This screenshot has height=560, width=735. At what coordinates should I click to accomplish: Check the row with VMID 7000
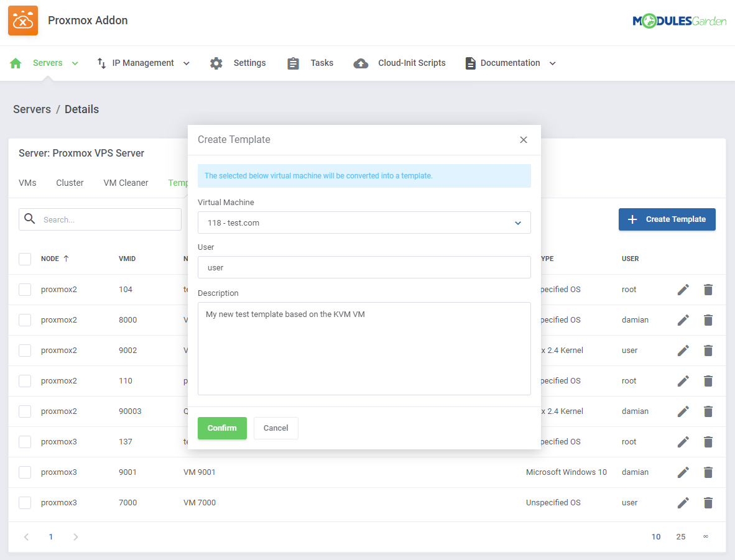[x=25, y=503]
